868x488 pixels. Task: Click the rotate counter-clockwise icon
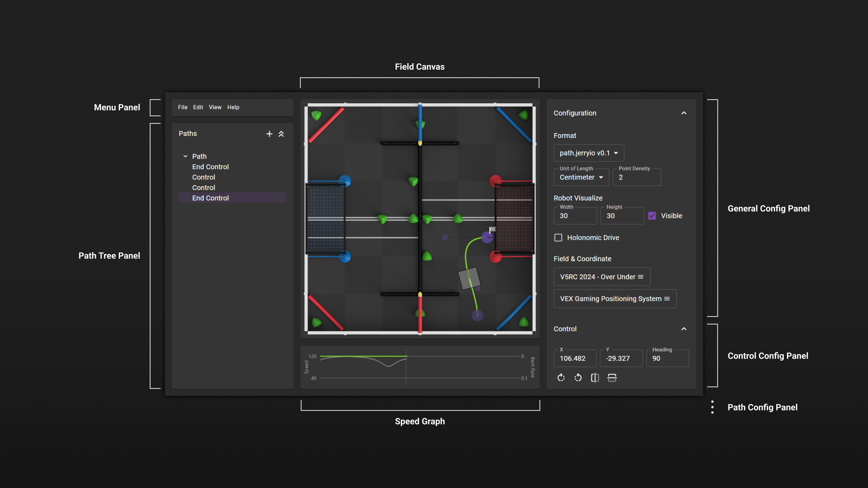point(578,378)
